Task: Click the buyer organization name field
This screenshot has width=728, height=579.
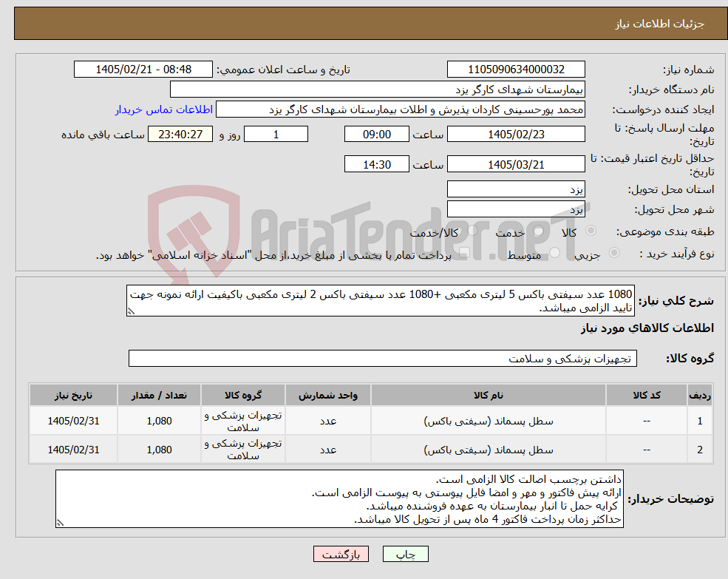Action: [x=378, y=89]
